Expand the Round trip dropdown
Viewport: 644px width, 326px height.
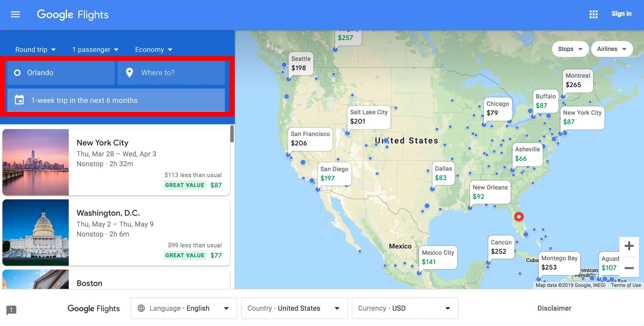tap(36, 50)
